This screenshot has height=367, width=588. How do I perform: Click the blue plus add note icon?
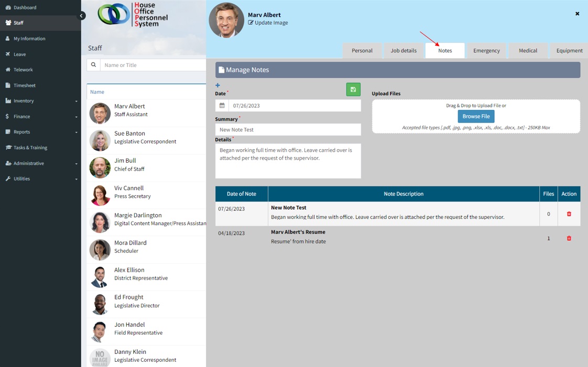pos(217,85)
